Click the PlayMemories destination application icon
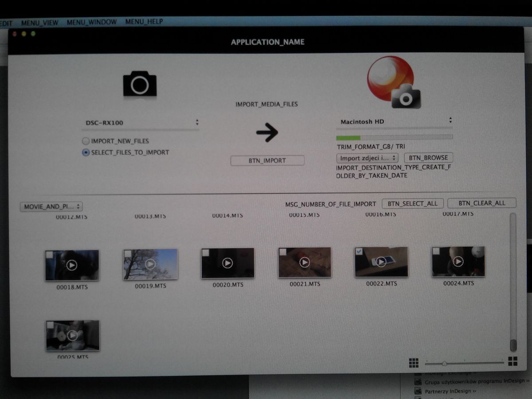Screen dimensions: 532x399 click(x=393, y=82)
